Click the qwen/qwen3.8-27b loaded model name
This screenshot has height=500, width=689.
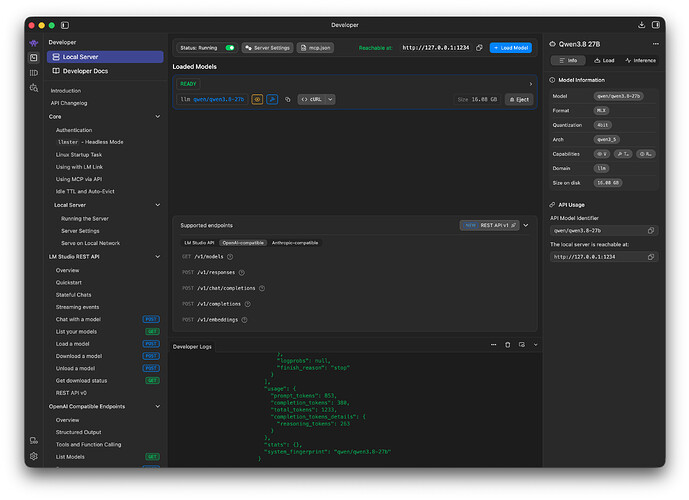(x=218, y=100)
